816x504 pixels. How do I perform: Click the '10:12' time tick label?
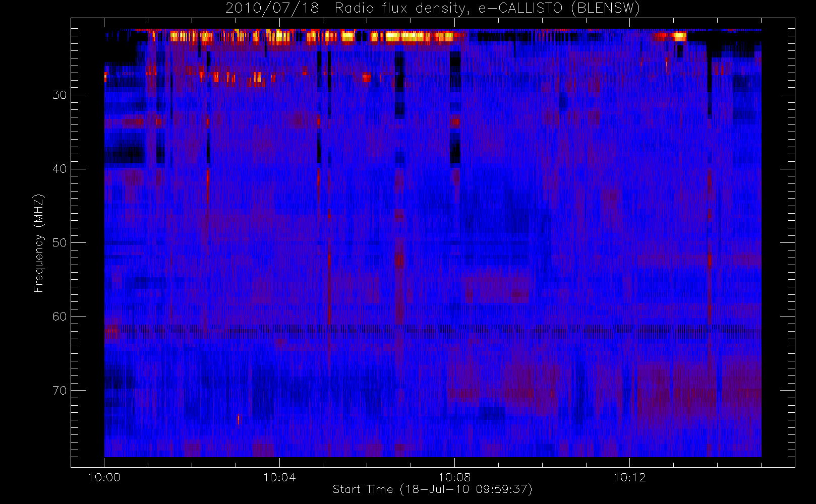629,477
